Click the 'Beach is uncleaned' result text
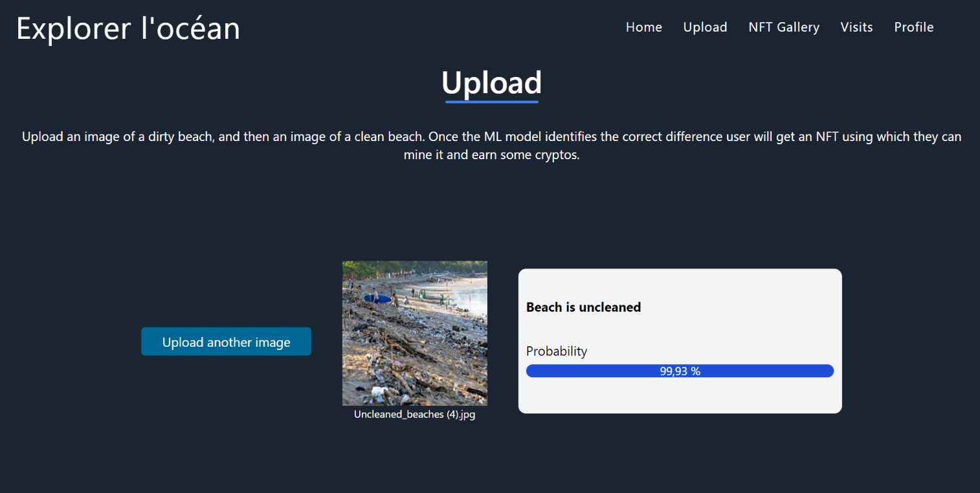 (583, 307)
